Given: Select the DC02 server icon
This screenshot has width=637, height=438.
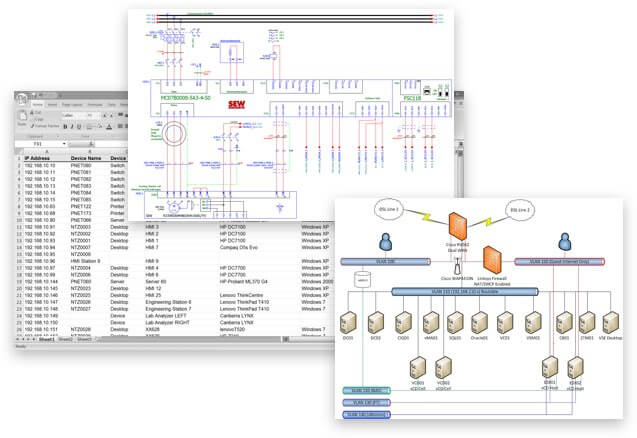Looking at the screenshot, I should 376,323.
